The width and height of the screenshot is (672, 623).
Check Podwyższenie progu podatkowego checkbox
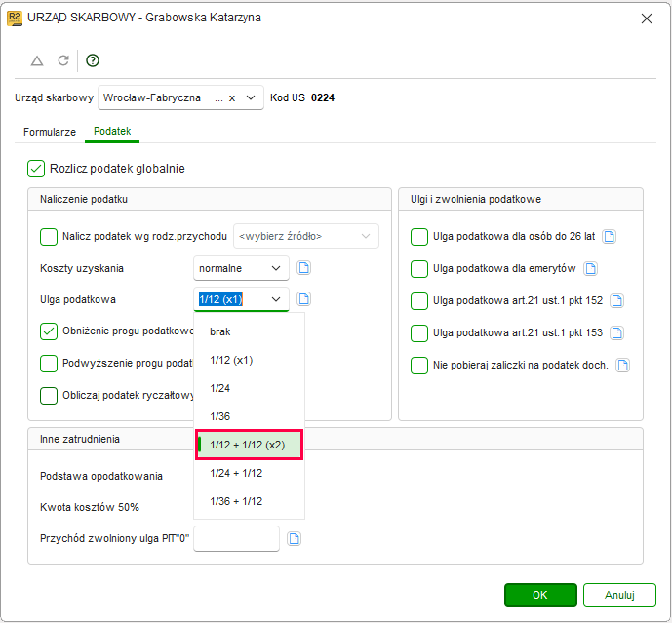pyautogui.click(x=49, y=364)
